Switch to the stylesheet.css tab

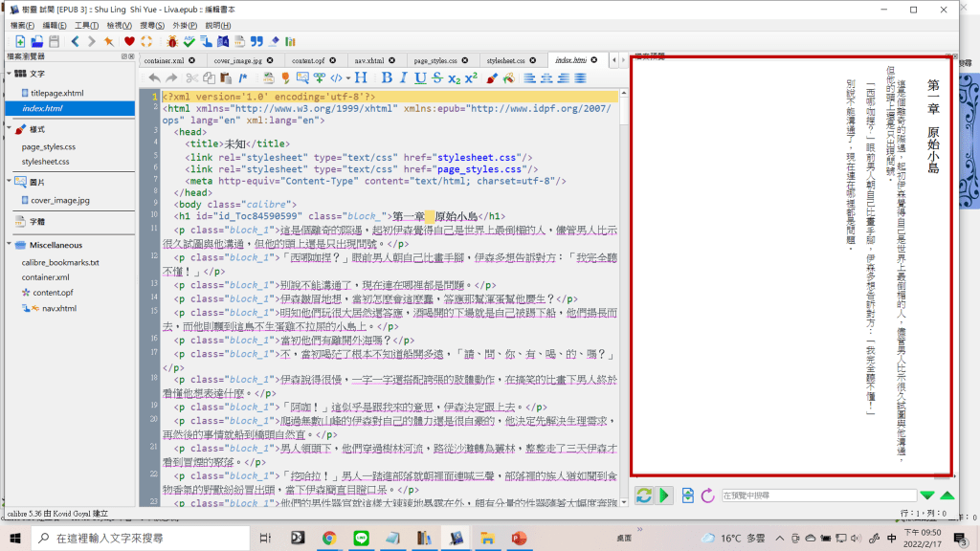(505, 59)
